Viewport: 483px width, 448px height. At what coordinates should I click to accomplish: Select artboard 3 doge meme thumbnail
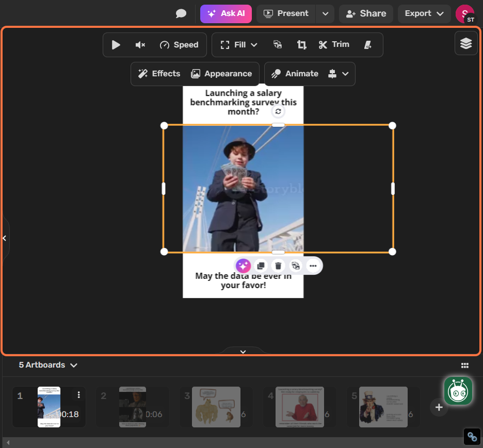tap(216, 407)
